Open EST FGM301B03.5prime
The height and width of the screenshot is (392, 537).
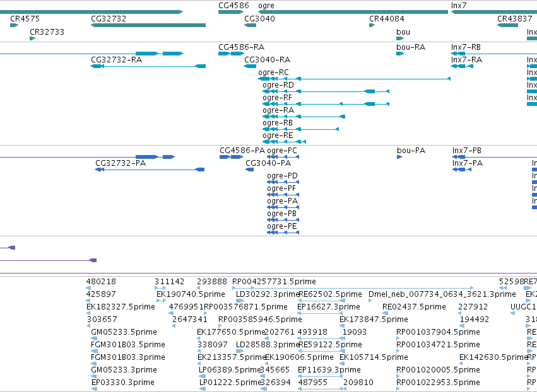point(127,345)
